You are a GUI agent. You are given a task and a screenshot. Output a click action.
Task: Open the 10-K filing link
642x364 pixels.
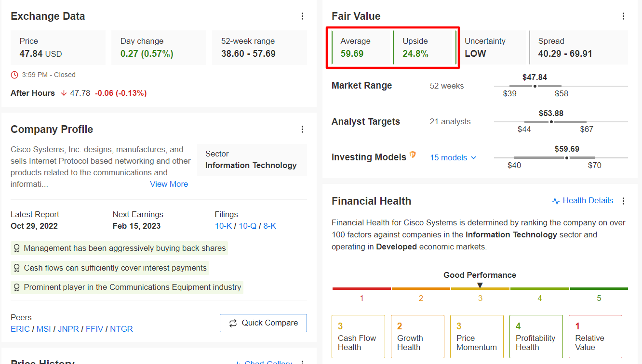point(224,226)
